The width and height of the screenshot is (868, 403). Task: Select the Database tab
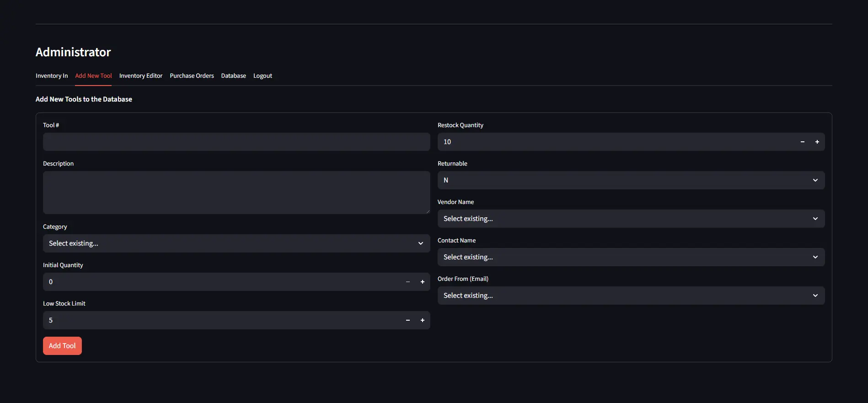coord(233,76)
